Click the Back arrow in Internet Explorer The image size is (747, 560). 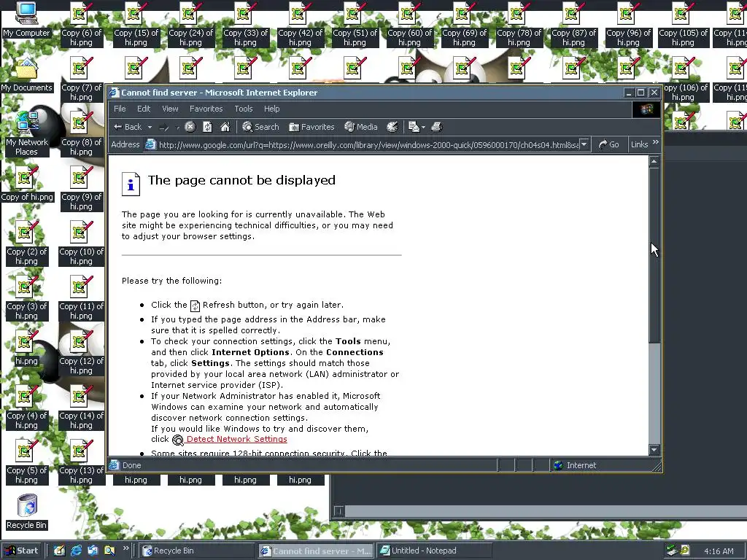[128, 127]
